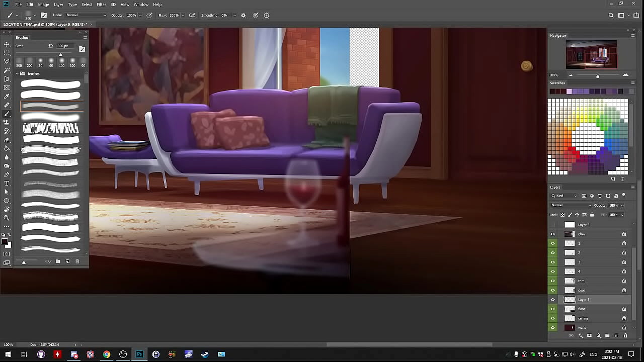Select the door layer

584,291
